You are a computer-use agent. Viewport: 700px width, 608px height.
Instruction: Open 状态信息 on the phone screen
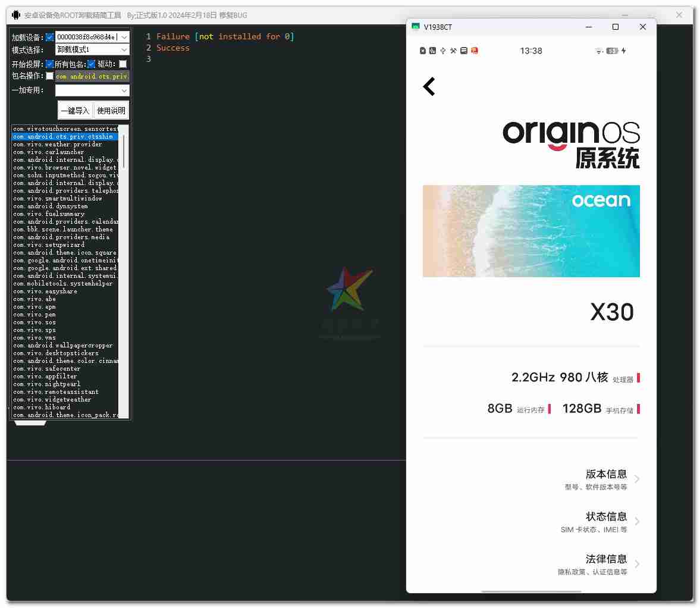click(599, 522)
